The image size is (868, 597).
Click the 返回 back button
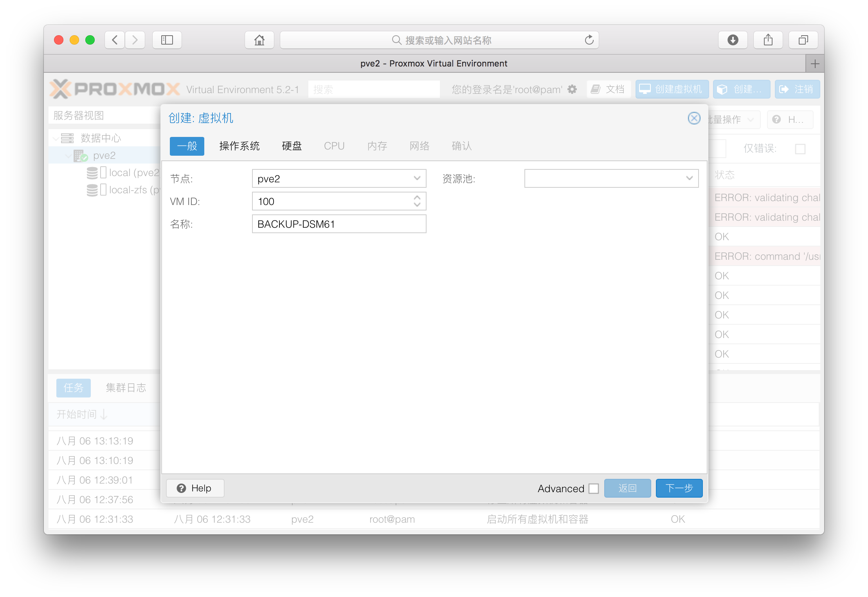click(x=627, y=488)
